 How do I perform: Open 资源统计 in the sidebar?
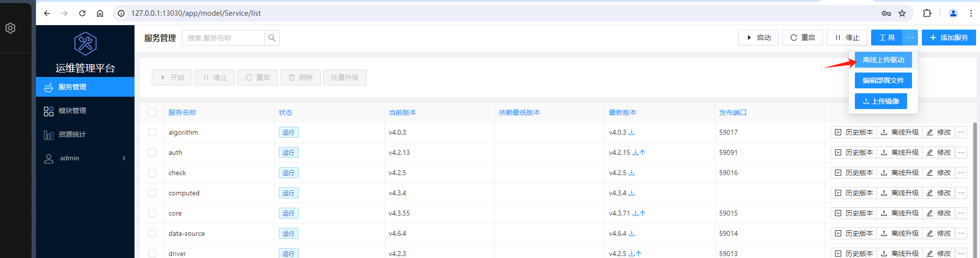(85, 134)
